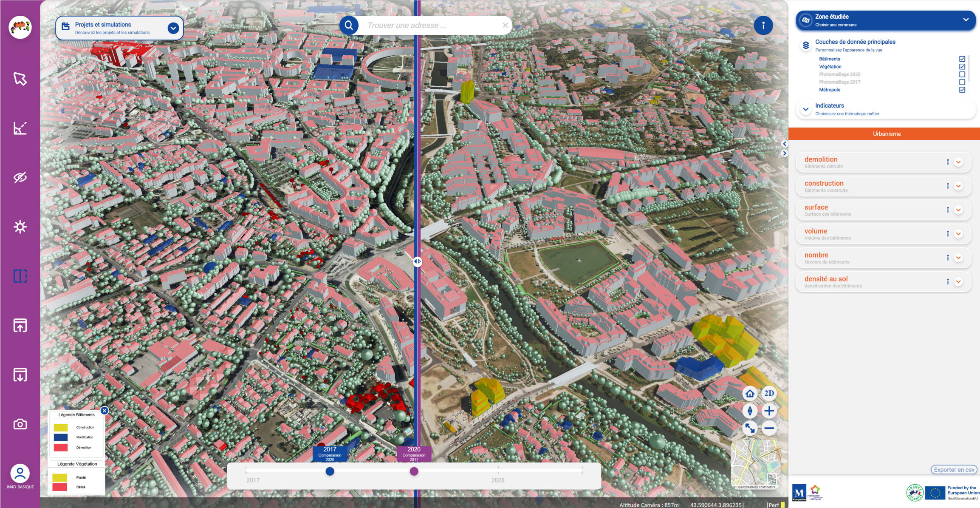Toggle the split-screen comparison tool
This screenshot has height=508, width=980.
(20, 276)
